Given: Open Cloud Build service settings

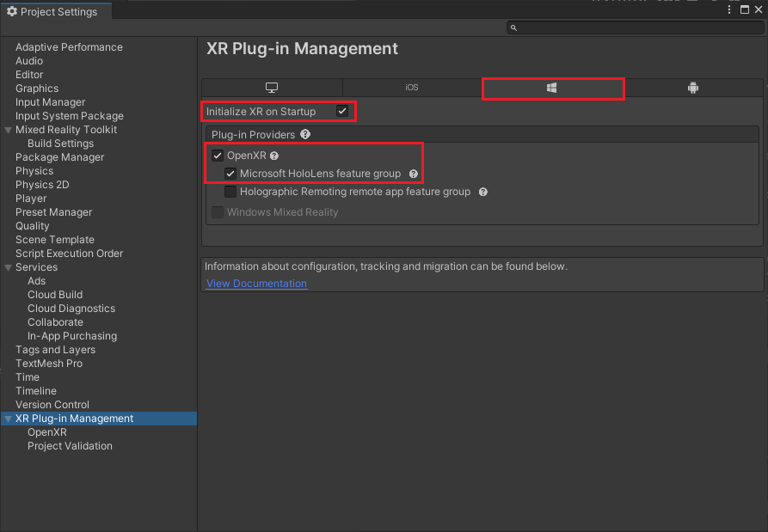Looking at the screenshot, I should coord(55,295).
